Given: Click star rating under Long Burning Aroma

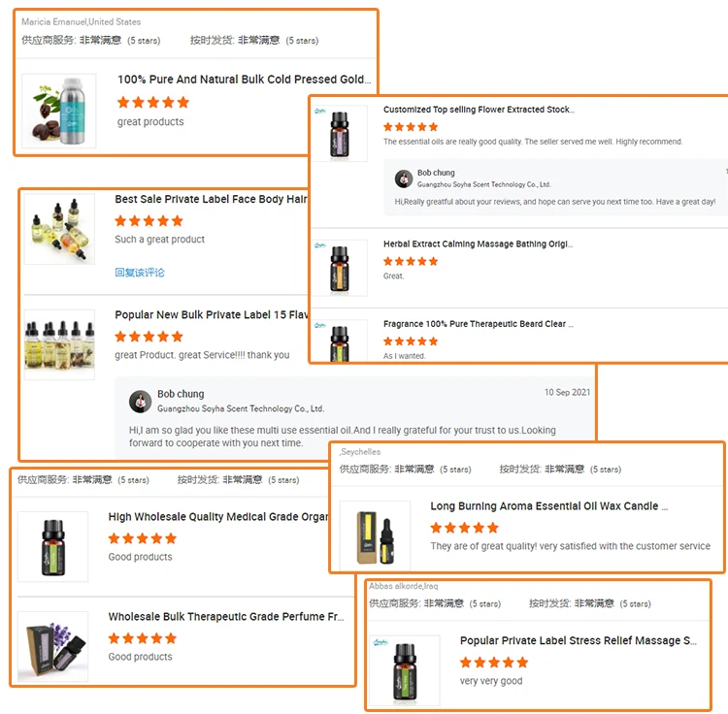Looking at the screenshot, I should (x=464, y=528).
